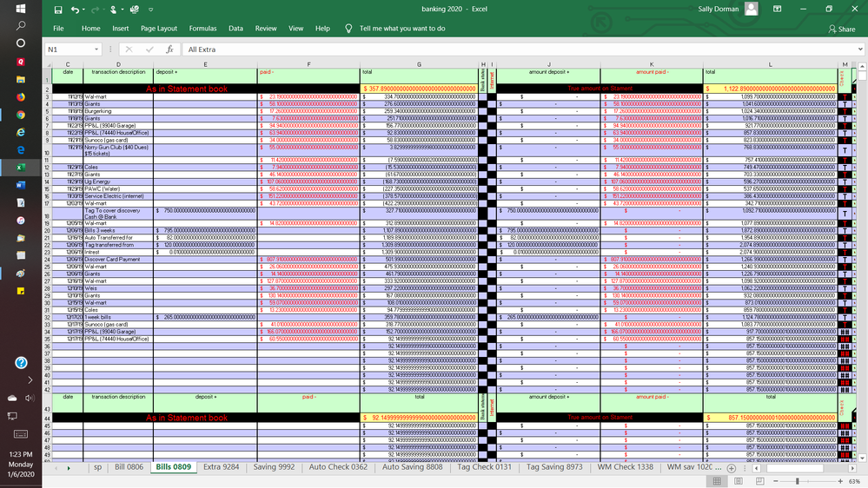Toggle Touch/Mouse mode icon
The image size is (868, 488).
point(113,10)
